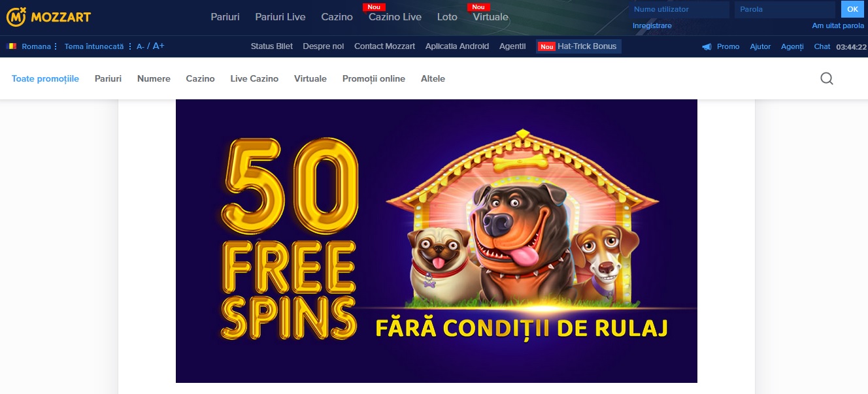Select the Promoții online tab

[x=374, y=78]
